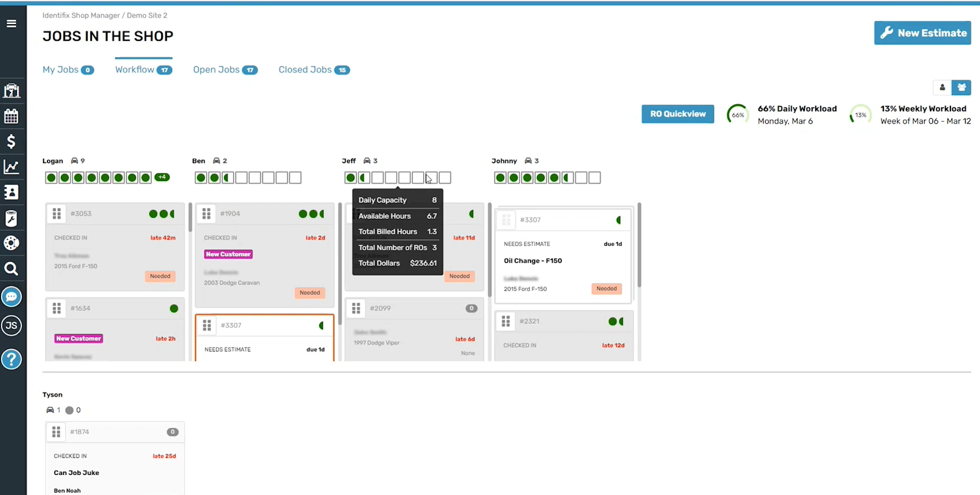Open RO Quickview

click(x=677, y=114)
